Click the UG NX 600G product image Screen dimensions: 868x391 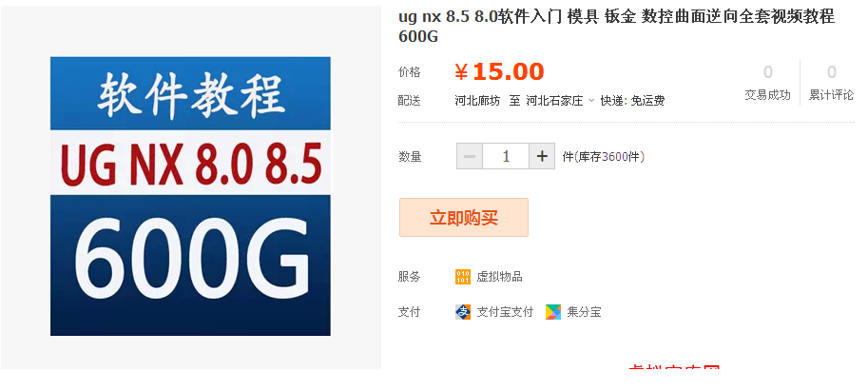(x=190, y=196)
